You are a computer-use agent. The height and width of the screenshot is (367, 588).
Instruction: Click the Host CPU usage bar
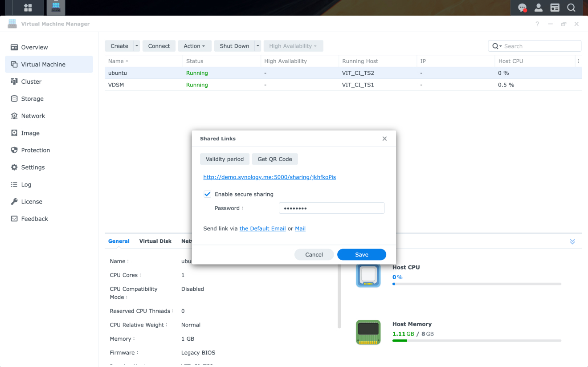[476, 284]
